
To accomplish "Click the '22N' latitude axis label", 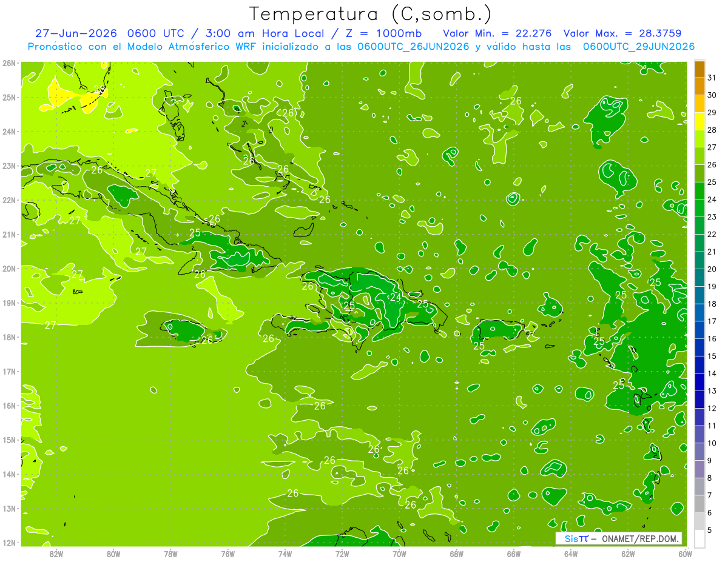I will pos(9,200).
